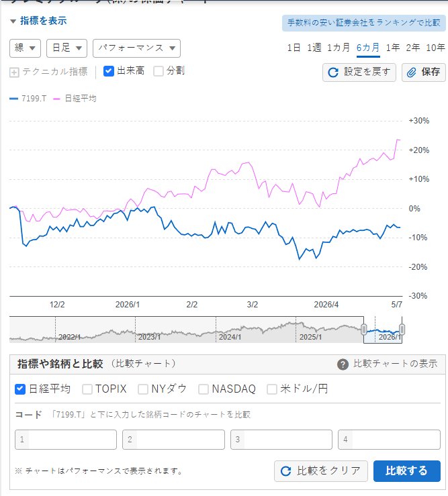Enable the NYダウ comparison checkbox
This screenshot has height=496, width=448.
(143, 389)
